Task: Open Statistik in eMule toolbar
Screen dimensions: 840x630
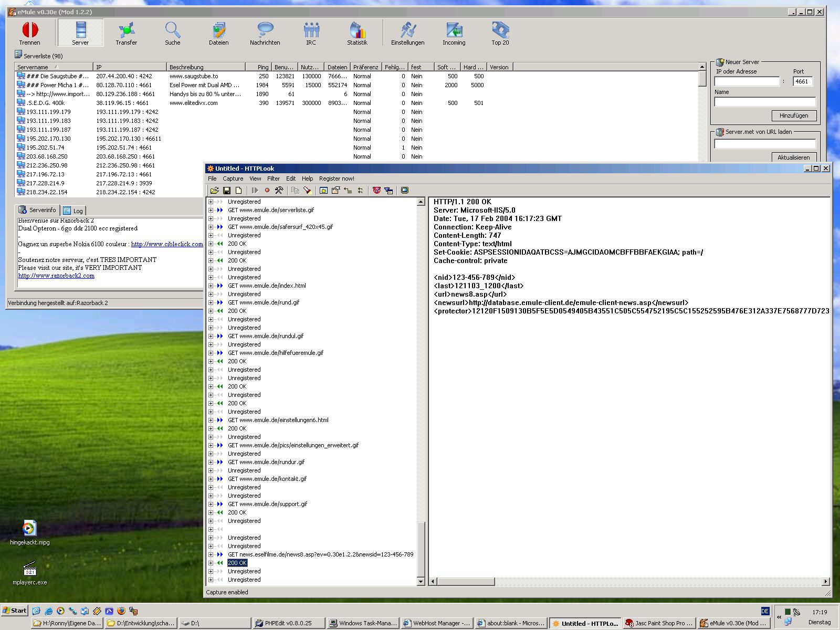Action: click(x=358, y=33)
